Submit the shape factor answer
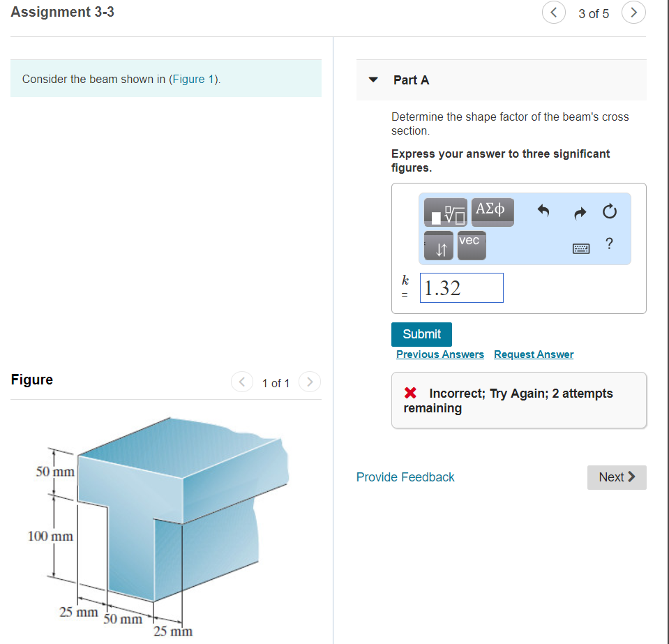Viewport: 669px width, 644px height. (421, 334)
